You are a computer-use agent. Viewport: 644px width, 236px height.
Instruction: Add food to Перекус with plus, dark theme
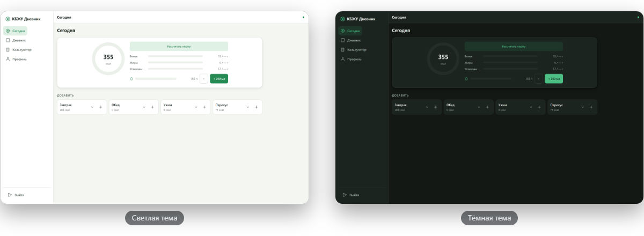click(x=591, y=107)
